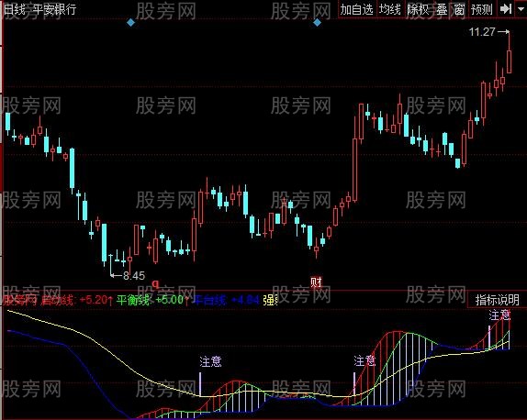Select the 日线 daily period label
Image resolution: width=527 pixels, height=420 pixels.
click(14, 9)
